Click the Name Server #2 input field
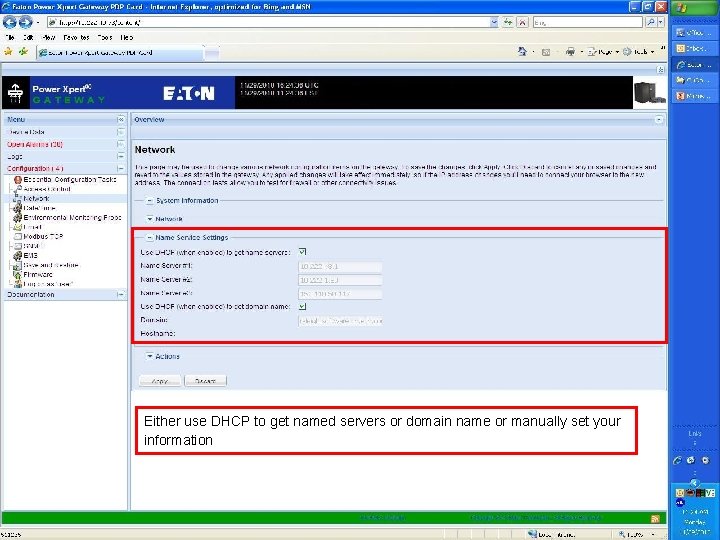The height and width of the screenshot is (540, 720). pyautogui.click(x=340, y=280)
